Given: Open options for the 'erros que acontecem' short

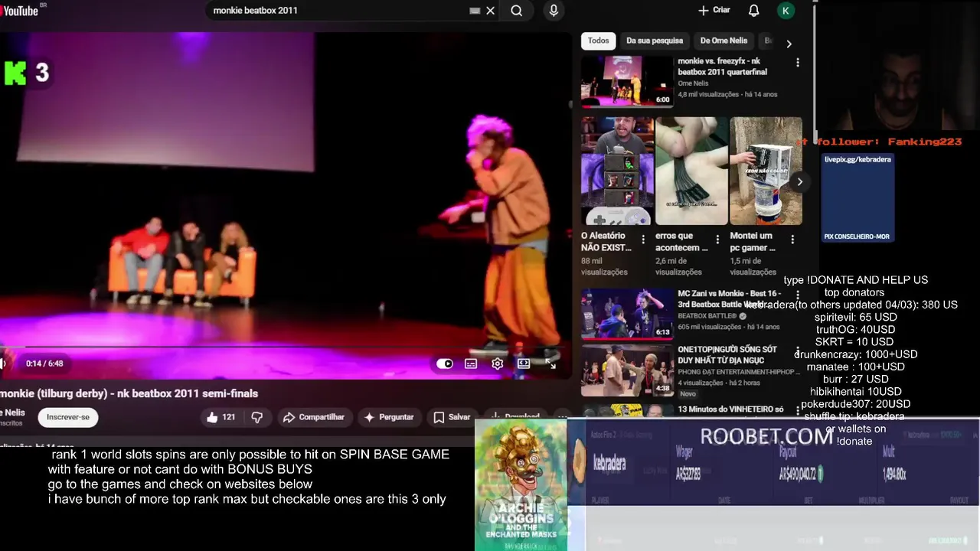Looking at the screenshot, I should [x=717, y=240].
